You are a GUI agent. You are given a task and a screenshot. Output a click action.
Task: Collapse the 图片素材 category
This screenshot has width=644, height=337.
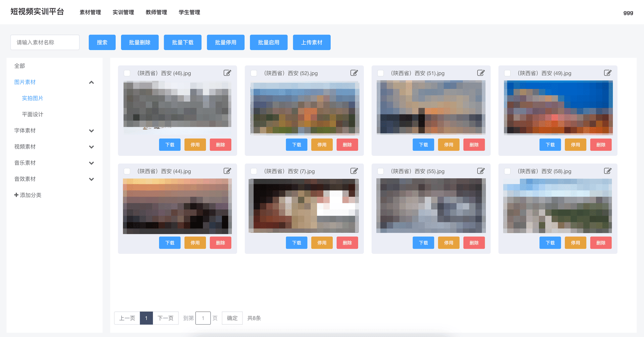tap(91, 82)
